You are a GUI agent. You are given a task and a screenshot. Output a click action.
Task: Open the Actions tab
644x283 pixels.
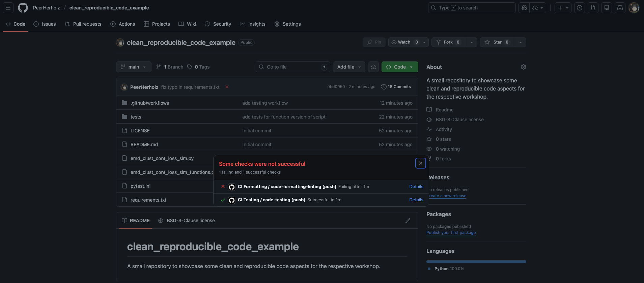[x=123, y=24]
